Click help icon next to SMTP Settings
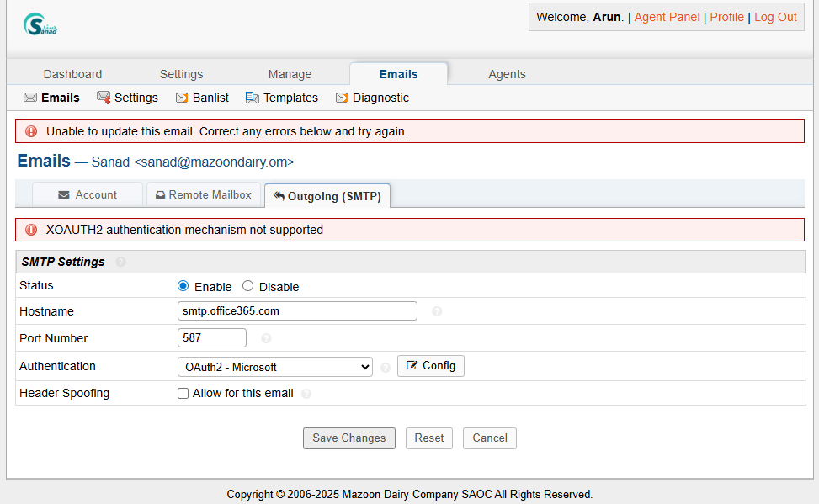 (121, 262)
